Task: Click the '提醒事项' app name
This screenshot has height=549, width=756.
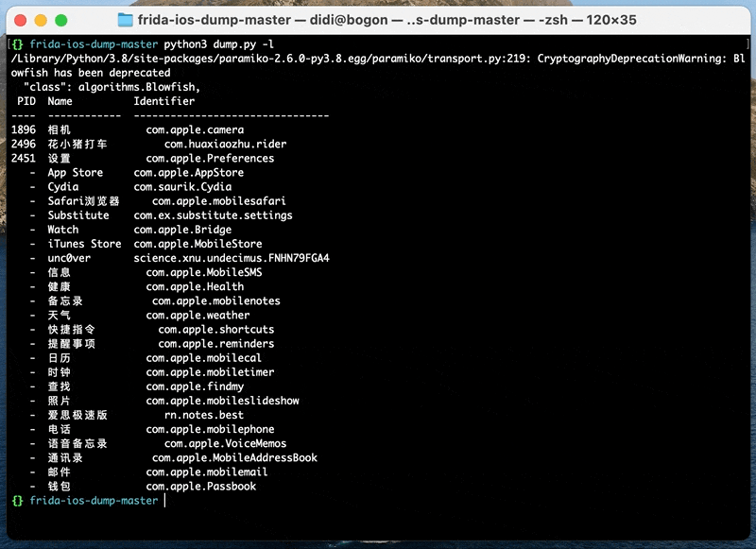Action: point(72,344)
